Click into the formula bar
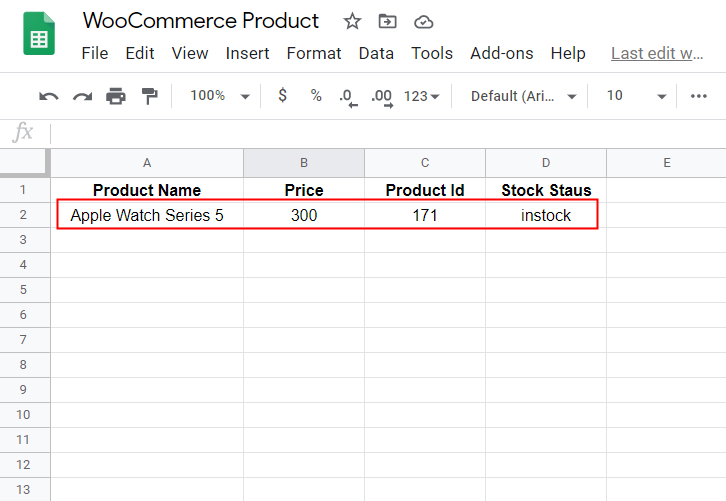The image size is (726, 501). [388, 133]
